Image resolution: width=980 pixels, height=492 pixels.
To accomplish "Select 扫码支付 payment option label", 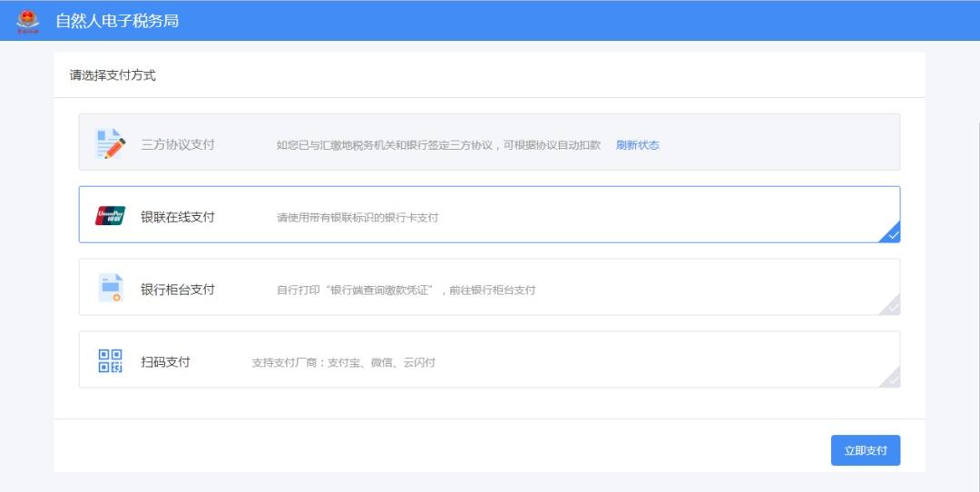I will tap(165, 362).
